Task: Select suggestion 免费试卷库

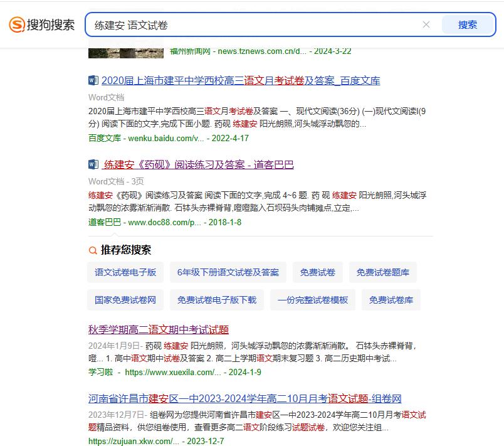Action: pos(391,300)
